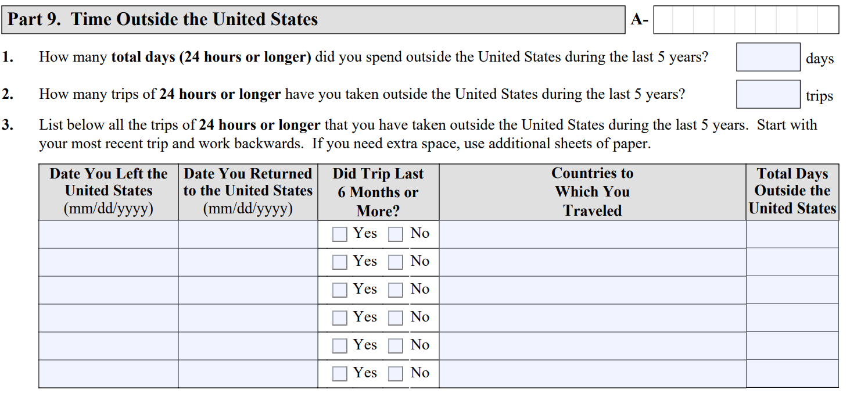
Task: Click first row Countries Traveled field
Action: [593, 234]
